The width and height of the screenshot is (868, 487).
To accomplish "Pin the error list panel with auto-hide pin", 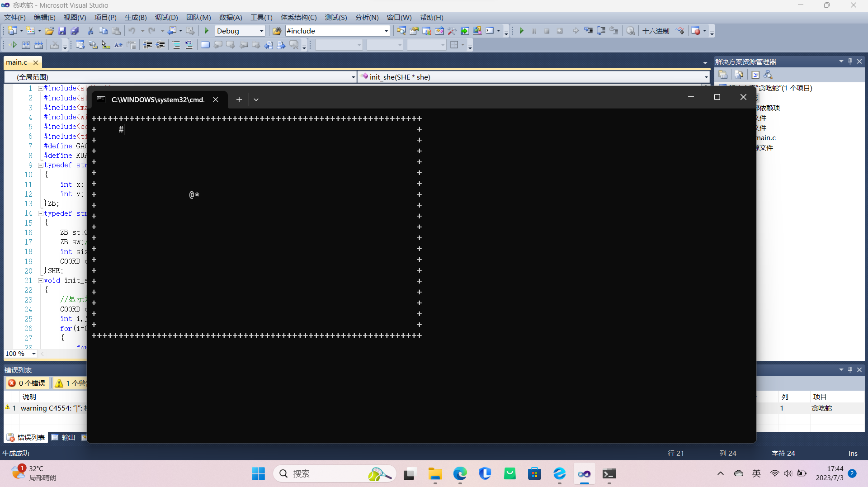I will (850, 370).
